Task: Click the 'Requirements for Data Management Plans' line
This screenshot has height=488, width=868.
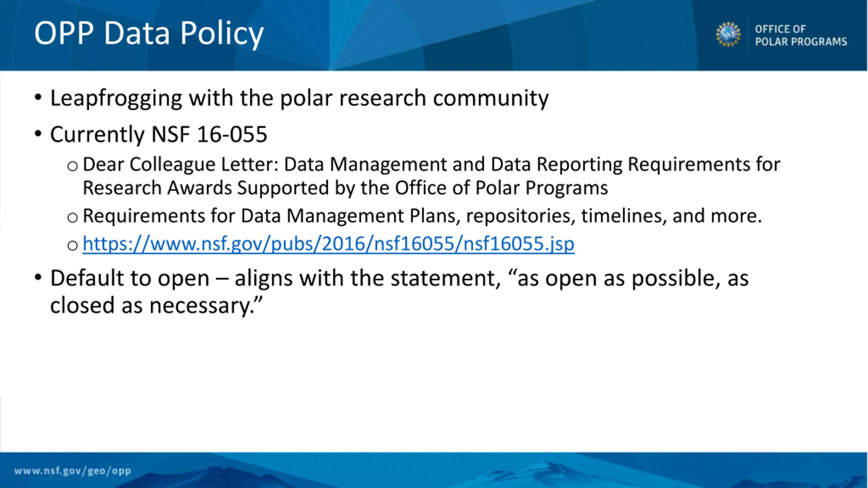Action: (x=422, y=216)
